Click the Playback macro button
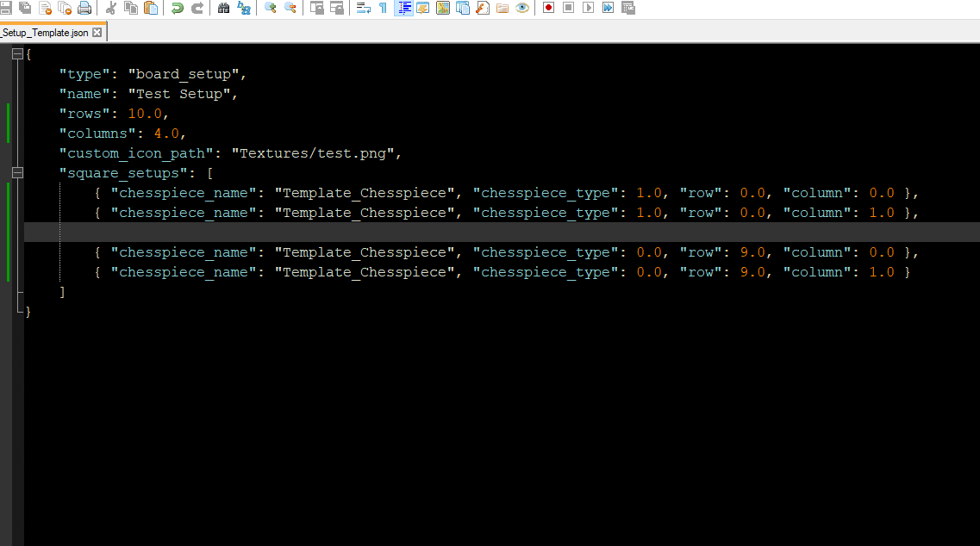This screenshot has width=980, height=546. pos(588,8)
